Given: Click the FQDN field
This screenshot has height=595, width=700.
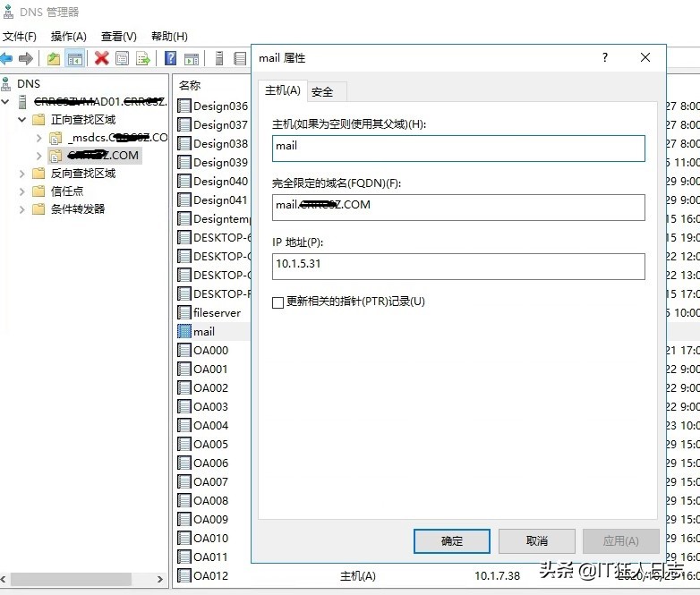Looking at the screenshot, I should 458,207.
